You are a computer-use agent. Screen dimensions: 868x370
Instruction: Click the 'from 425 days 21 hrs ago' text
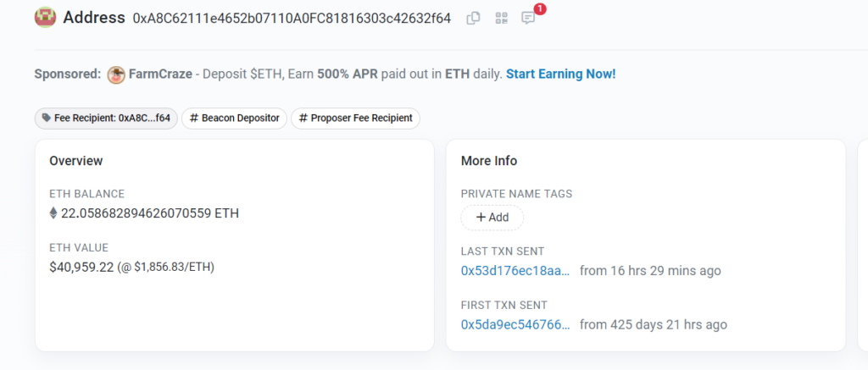[x=654, y=324]
